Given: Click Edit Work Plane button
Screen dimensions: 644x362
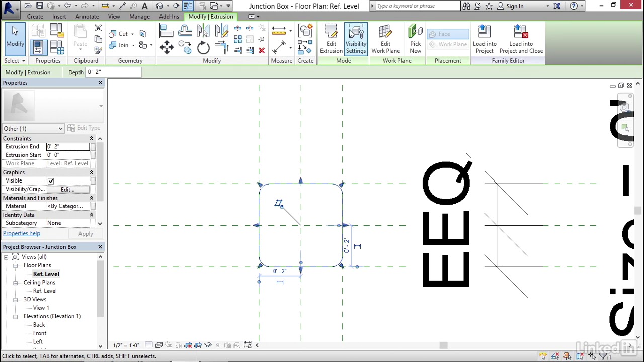Looking at the screenshot, I should pyautogui.click(x=385, y=39).
